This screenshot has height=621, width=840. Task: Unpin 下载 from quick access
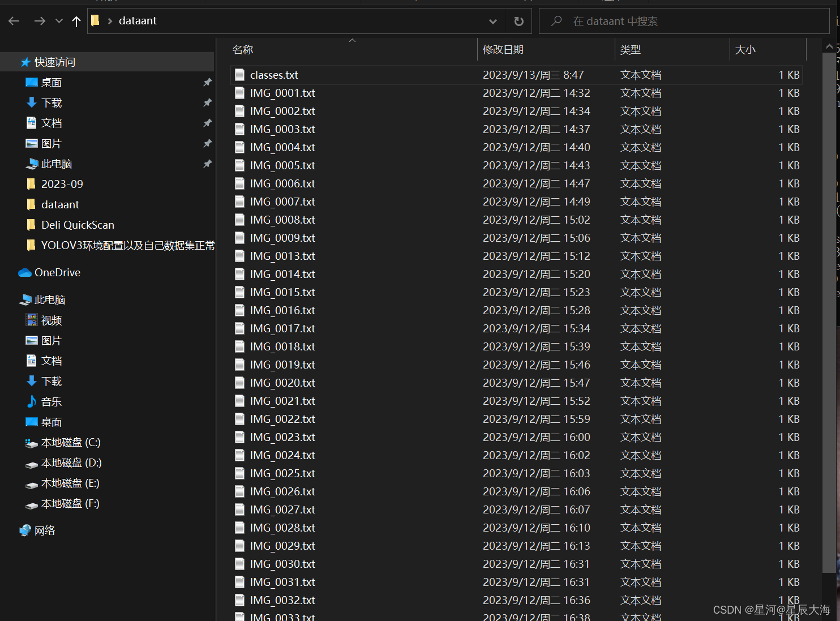pyautogui.click(x=207, y=102)
